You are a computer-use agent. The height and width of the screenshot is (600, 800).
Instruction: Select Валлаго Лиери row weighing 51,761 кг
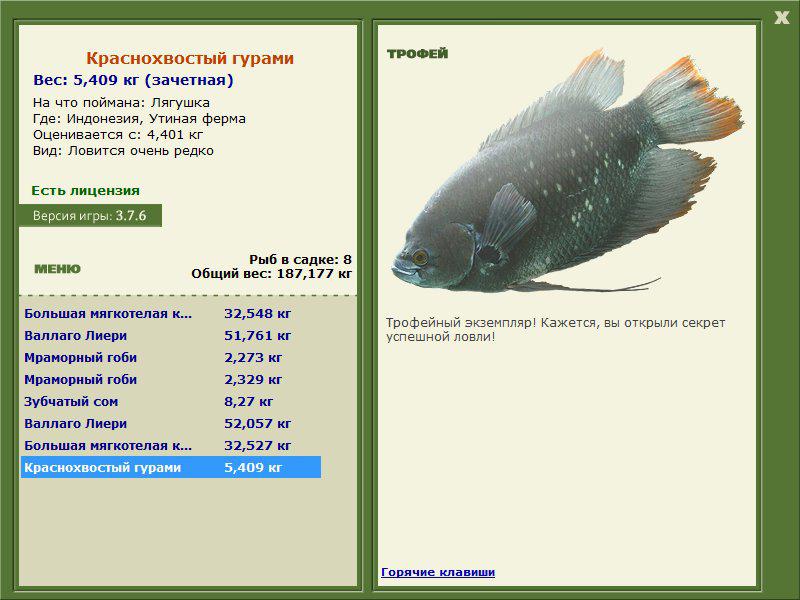tap(171, 335)
